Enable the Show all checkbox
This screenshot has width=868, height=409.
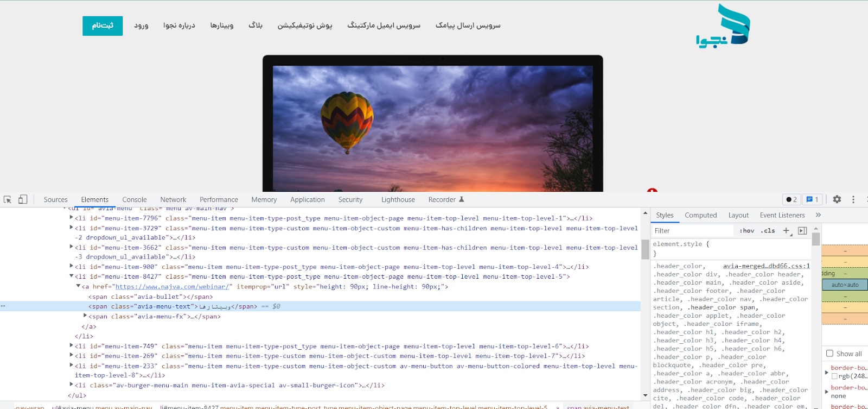tap(829, 354)
